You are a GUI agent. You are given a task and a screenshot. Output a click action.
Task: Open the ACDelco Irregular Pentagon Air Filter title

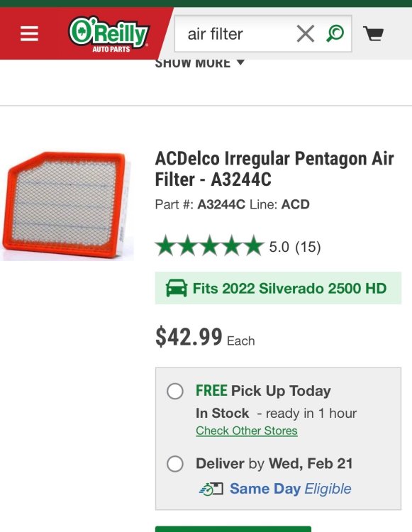[x=274, y=169]
